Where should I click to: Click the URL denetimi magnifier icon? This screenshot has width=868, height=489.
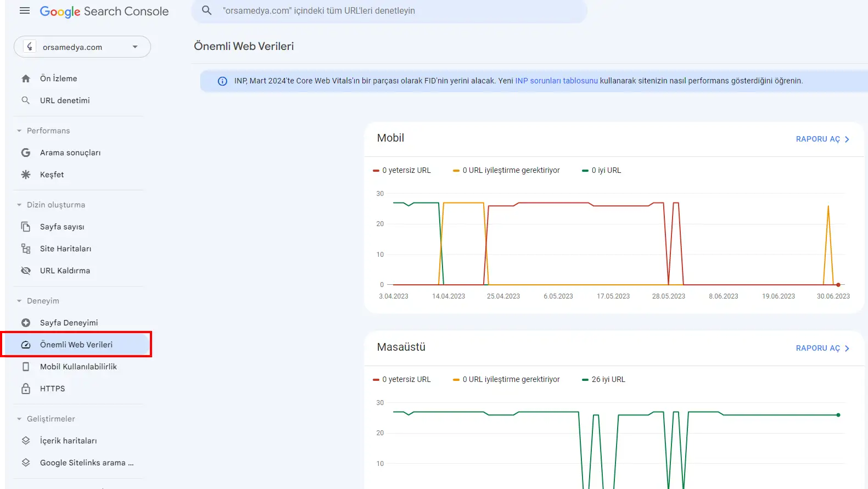point(26,100)
